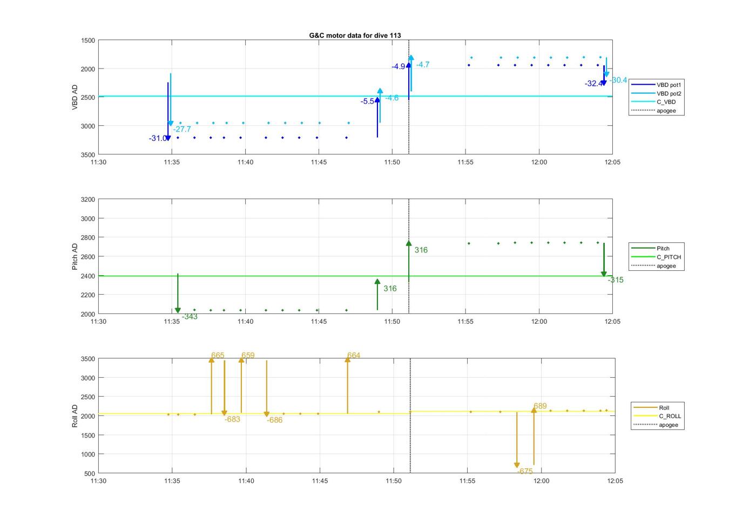Viewport: 756px width, 532px height.
Task: Select the '689' roll data label
Action: [x=540, y=406]
